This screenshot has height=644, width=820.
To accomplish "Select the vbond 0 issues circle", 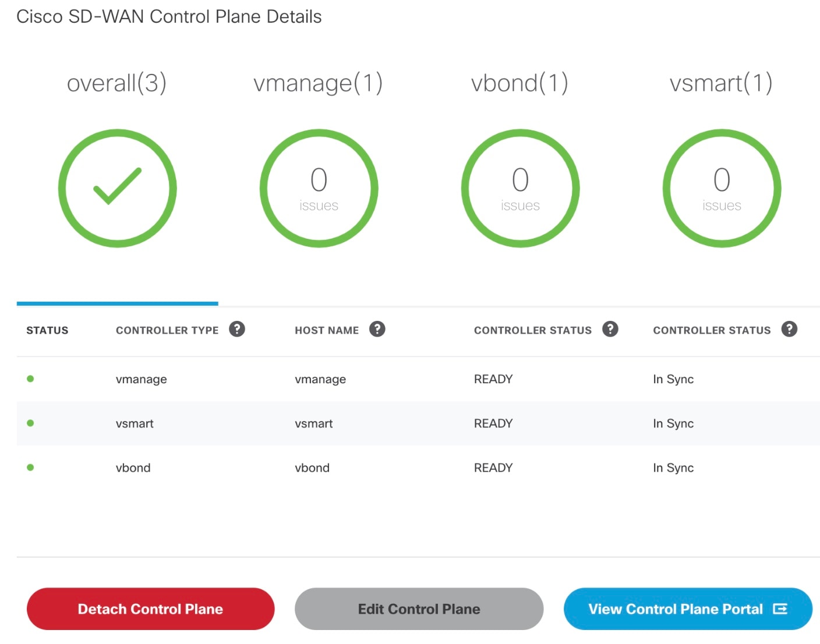I will coord(521,188).
